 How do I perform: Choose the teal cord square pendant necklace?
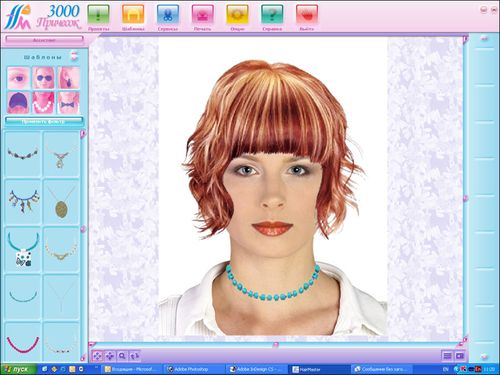[x=23, y=250]
